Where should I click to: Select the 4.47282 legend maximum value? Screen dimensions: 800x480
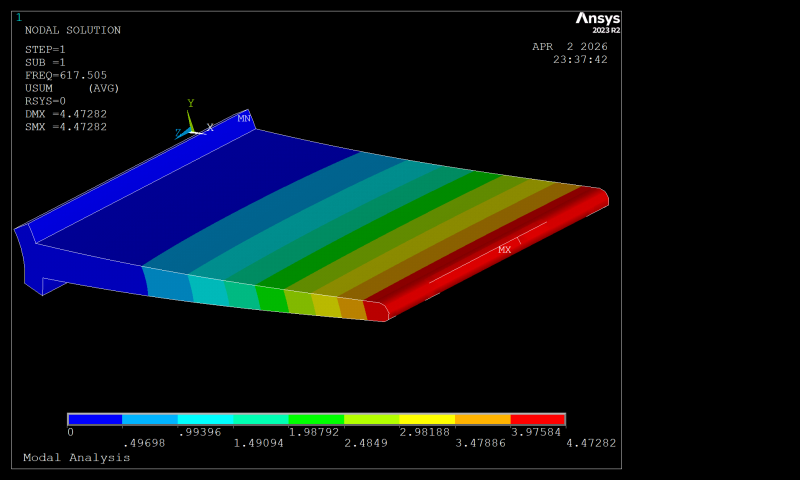pos(590,443)
